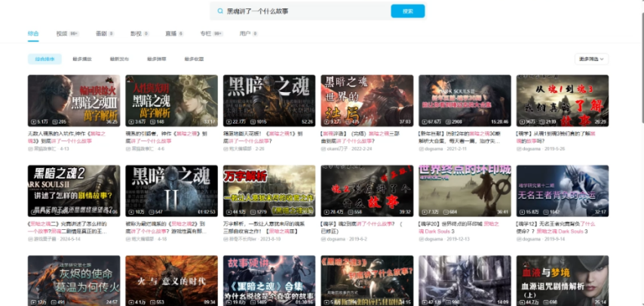Open the 血液与梦境 血源诅咒剧情解析 thumbnail
Screen dimensions: 644x306
(563, 281)
